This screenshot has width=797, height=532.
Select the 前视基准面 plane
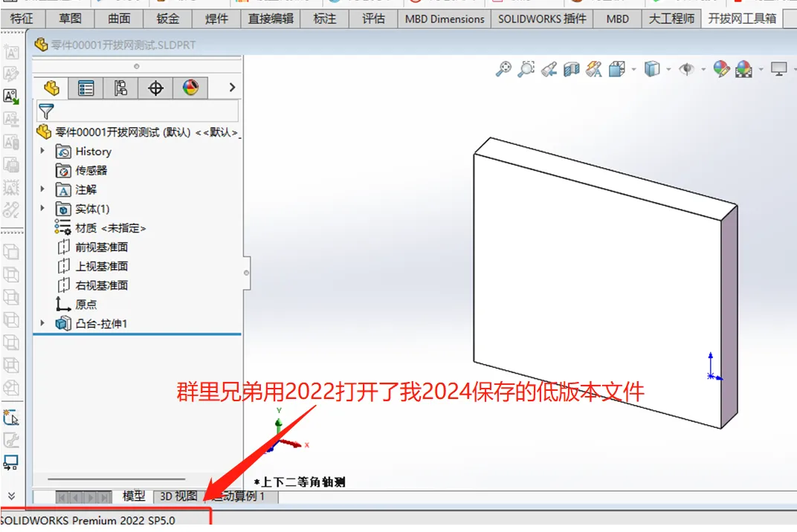(x=92, y=247)
